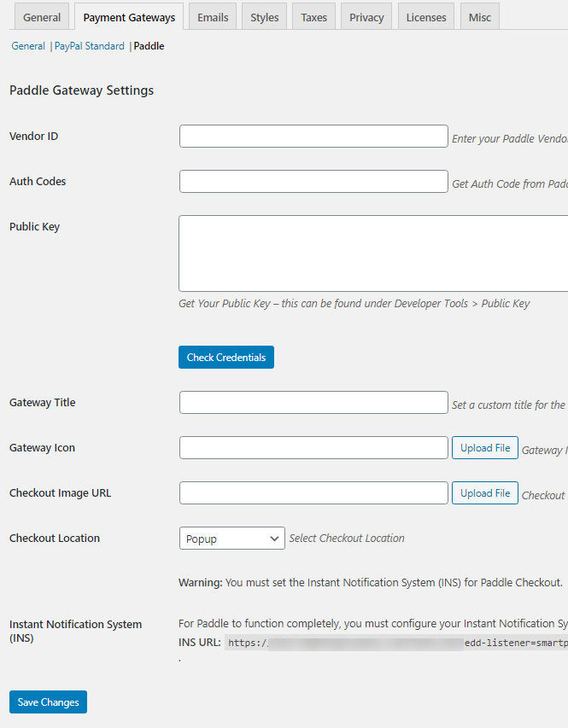
Task: Switch to the General settings tab
Action: 42,17
